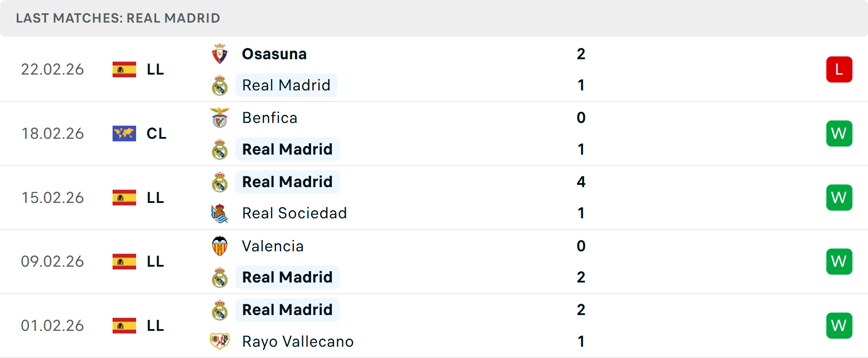The width and height of the screenshot is (868, 358).
Task: Click the Champions League competition icon
Action: [124, 133]
